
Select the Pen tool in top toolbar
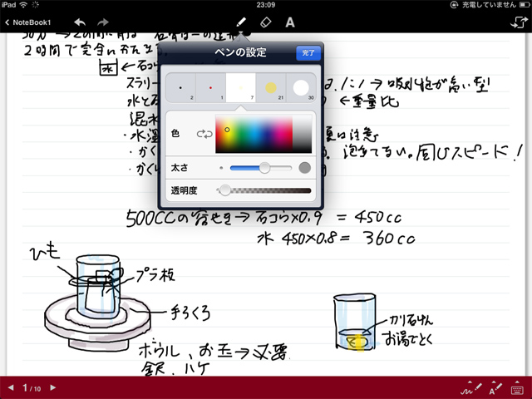point(244,22)
